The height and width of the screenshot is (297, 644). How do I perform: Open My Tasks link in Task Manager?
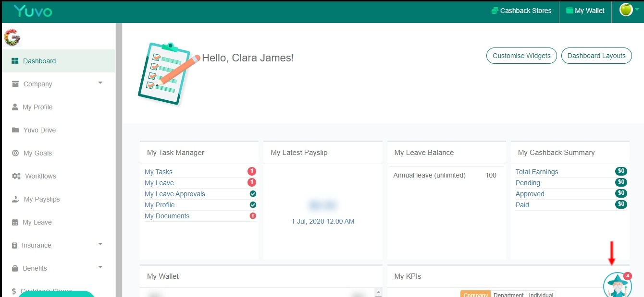point(159,172)
